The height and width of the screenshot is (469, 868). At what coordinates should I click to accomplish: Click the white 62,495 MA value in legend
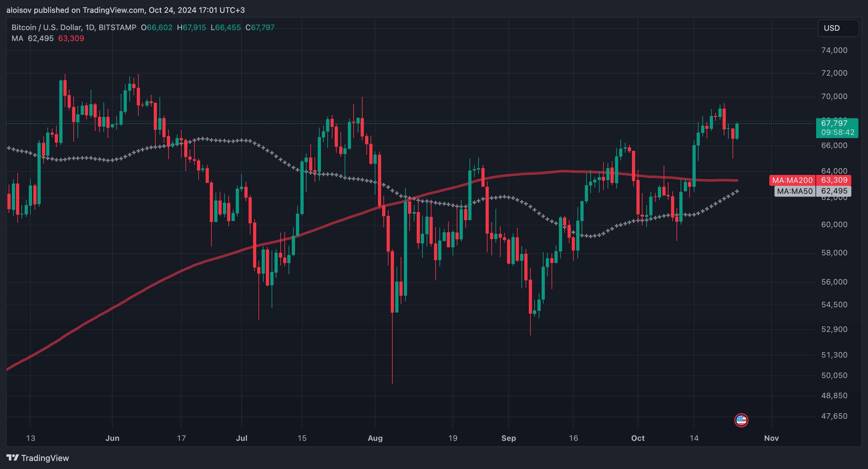41,38
